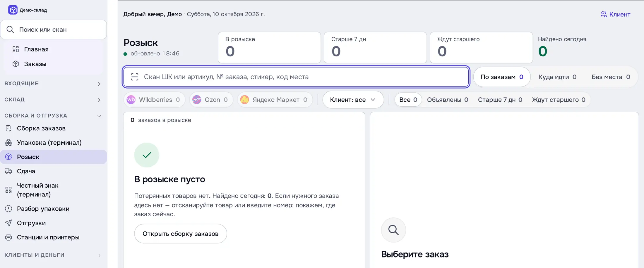Click the В розыске counter card
644x268 pixels.
[269, 47]
